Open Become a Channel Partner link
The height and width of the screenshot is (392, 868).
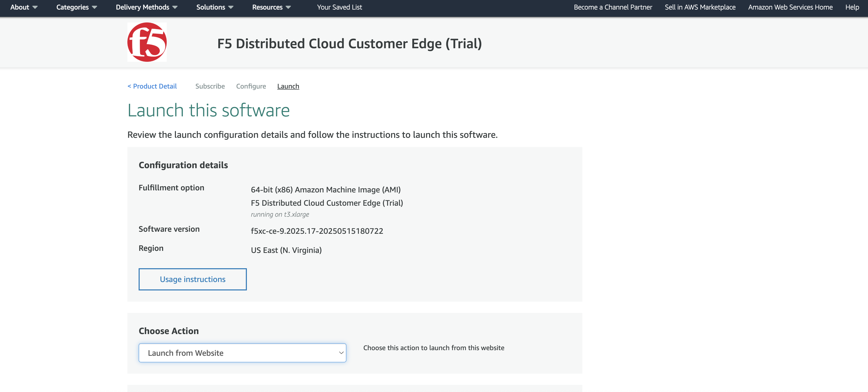pyautogui.click(x=613, y=7)
